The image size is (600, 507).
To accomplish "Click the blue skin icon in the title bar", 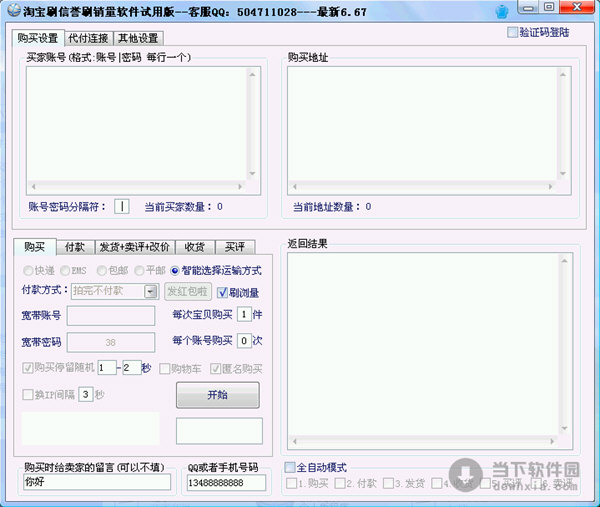I will (529, 13).
